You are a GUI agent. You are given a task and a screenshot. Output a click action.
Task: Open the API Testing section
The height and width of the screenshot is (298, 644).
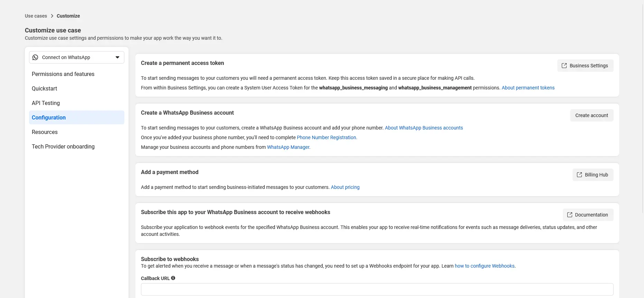click(77, 103)
